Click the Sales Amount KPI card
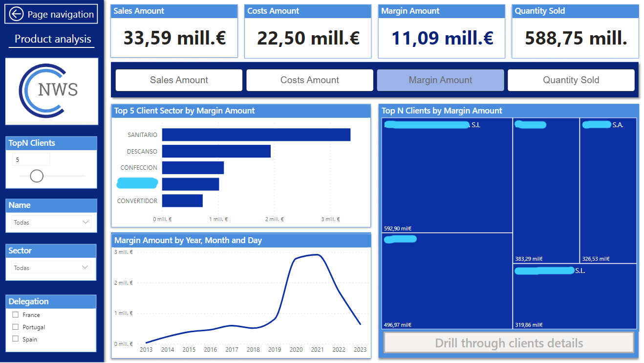This screenshot has height=363, width=644. coord(174,31)
